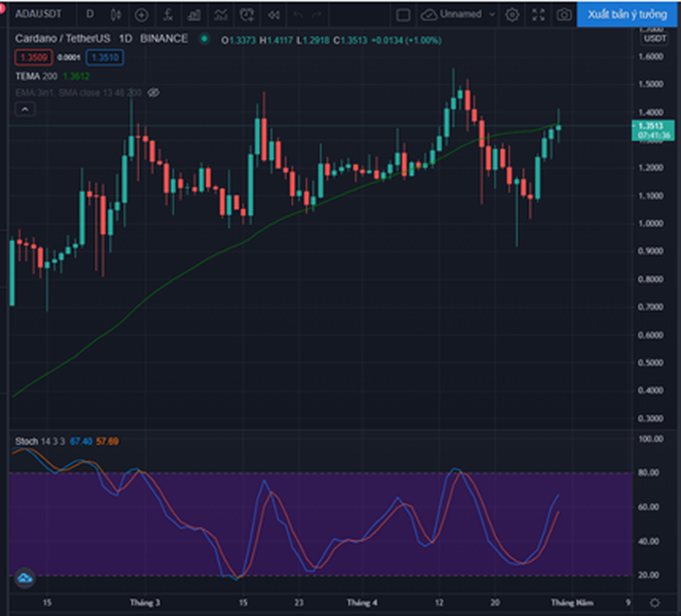This screenshot has width=681, height=616.
Task: Open the indicators (fx) menu
Action: tap(167, 14)
